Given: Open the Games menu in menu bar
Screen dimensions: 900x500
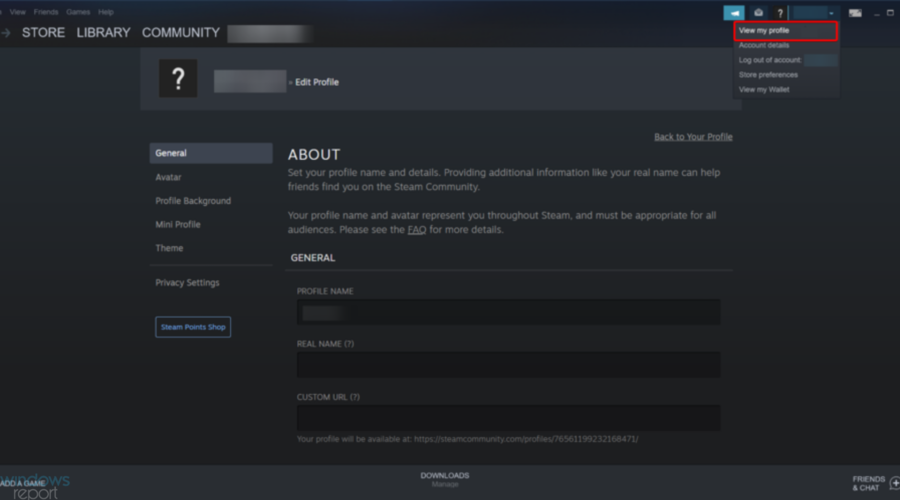Looking at the screenshot, I should click(78, 12).
